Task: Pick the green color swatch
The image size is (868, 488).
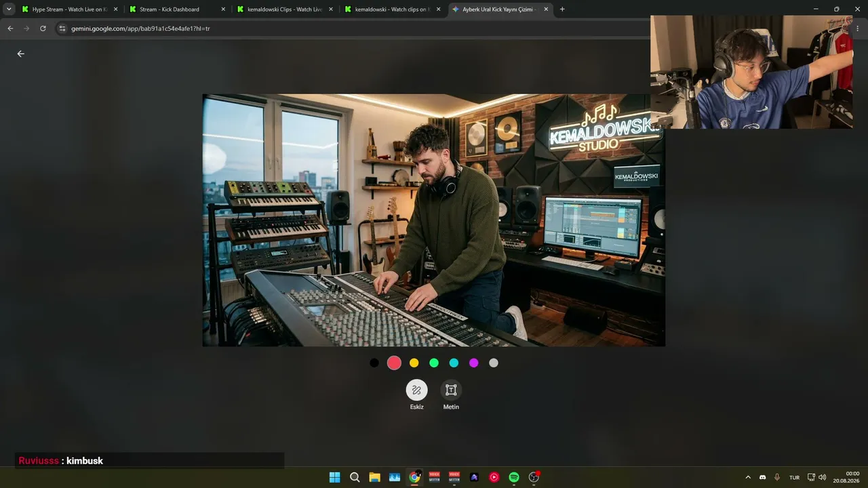Action: click(434, 363)
